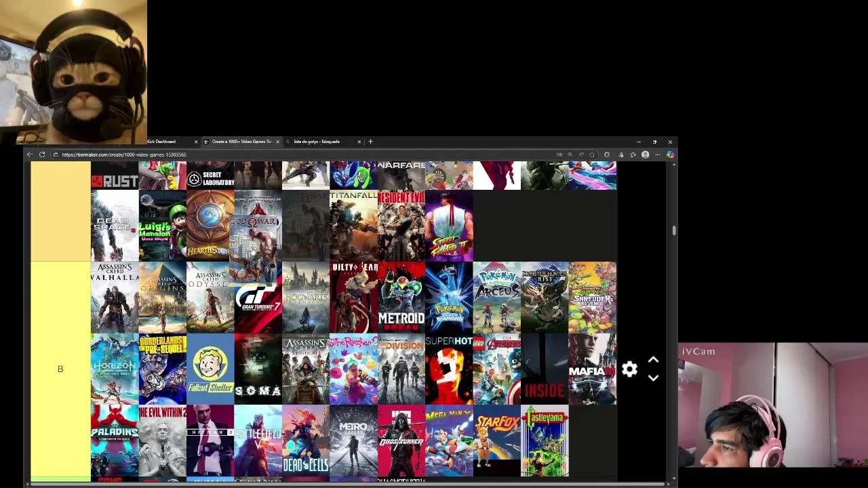Select the Hearthstone game cover
Image resolution: width=868 pixels, height=488 pixels.
pyautogui.click(x=210, y=226)
